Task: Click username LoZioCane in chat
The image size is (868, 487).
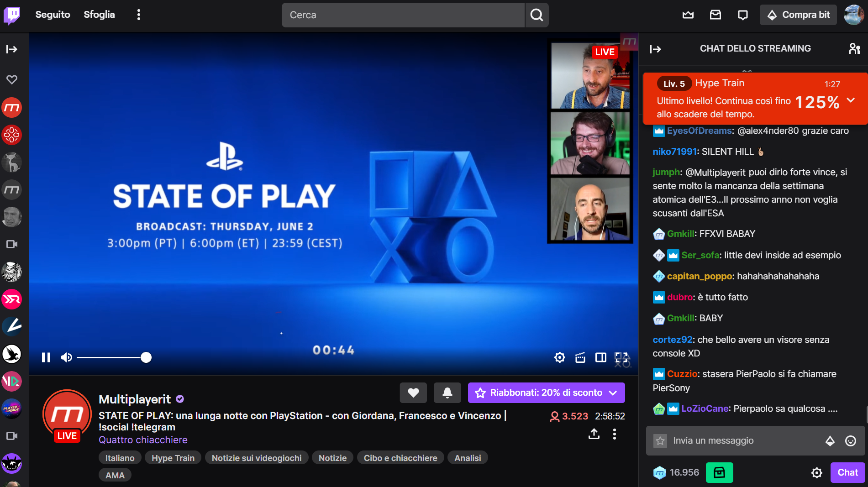Action: pyautogui.click(x=705, y=408)
